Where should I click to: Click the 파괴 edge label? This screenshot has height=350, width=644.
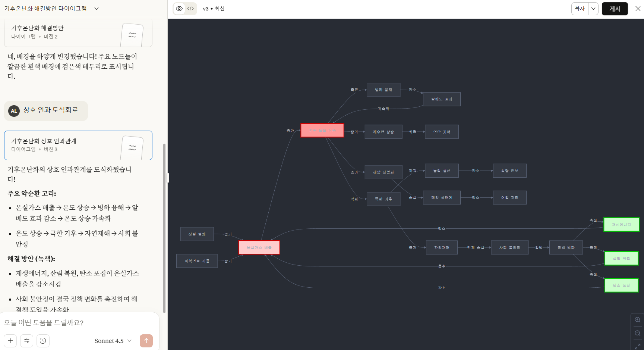(413, 171)
